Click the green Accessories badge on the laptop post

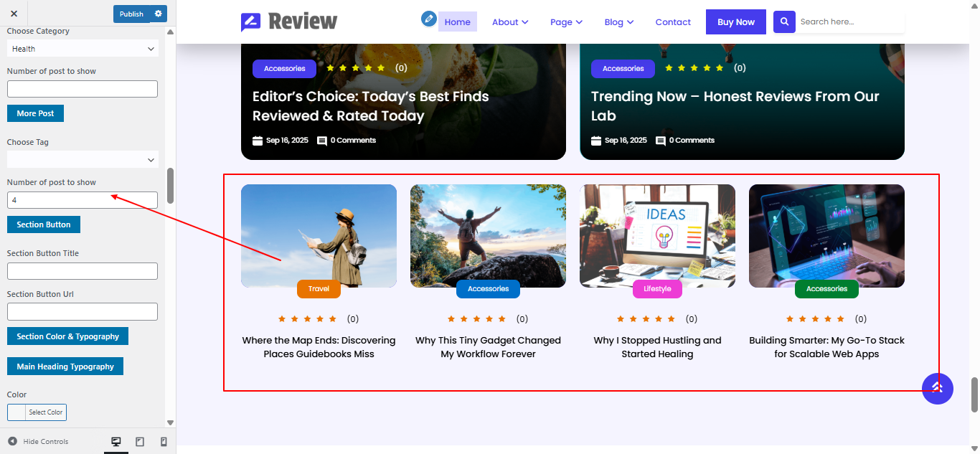click(x=826, y=289)
